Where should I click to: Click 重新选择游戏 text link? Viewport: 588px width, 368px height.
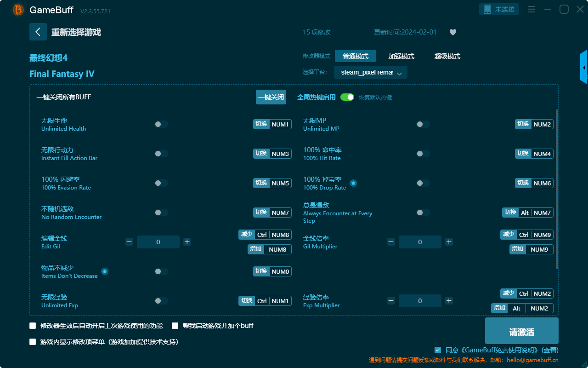(76, 32)
